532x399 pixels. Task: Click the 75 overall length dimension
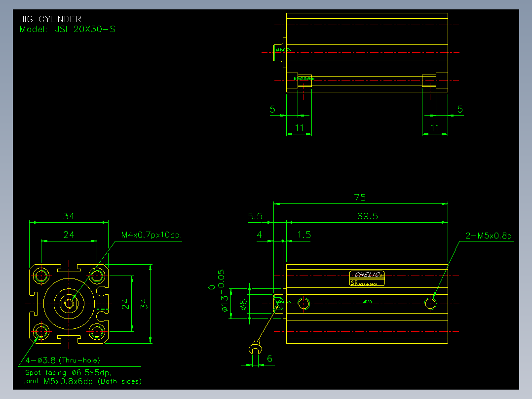point(360,198)
